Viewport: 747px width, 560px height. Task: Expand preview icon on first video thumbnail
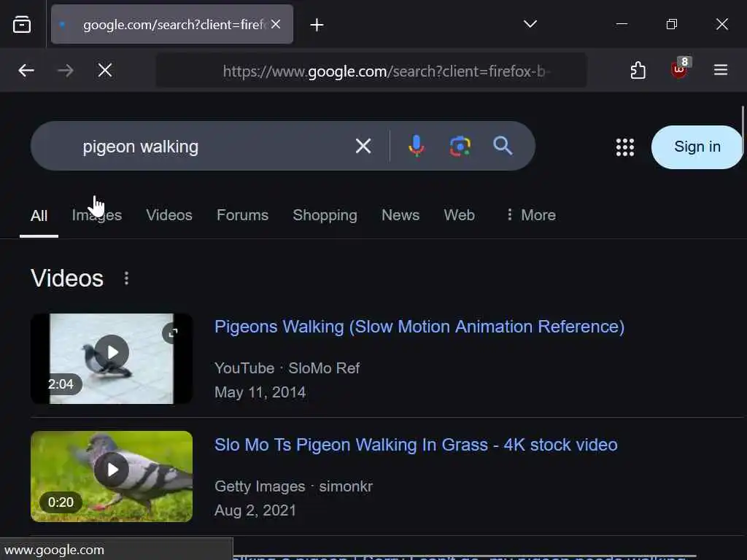tap(174, 332)
